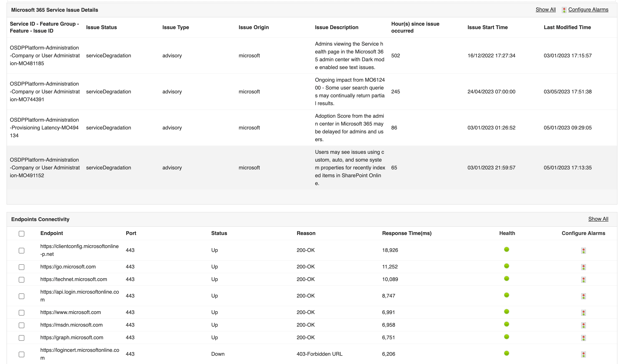Sort by Issue Status column header
Viewport: 624px width, 364px height.
[101, 27]
